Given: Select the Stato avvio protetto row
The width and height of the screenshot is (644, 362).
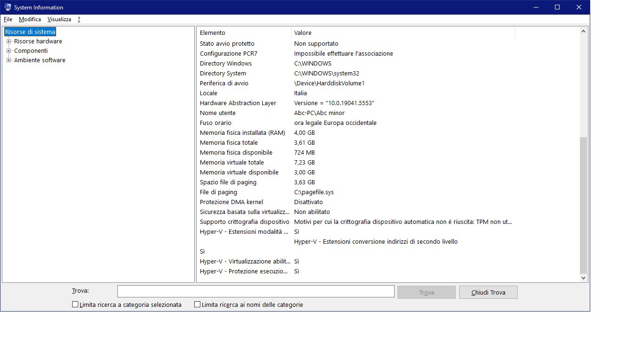Looking at the screenshot, I should click(x=357, y=43).
